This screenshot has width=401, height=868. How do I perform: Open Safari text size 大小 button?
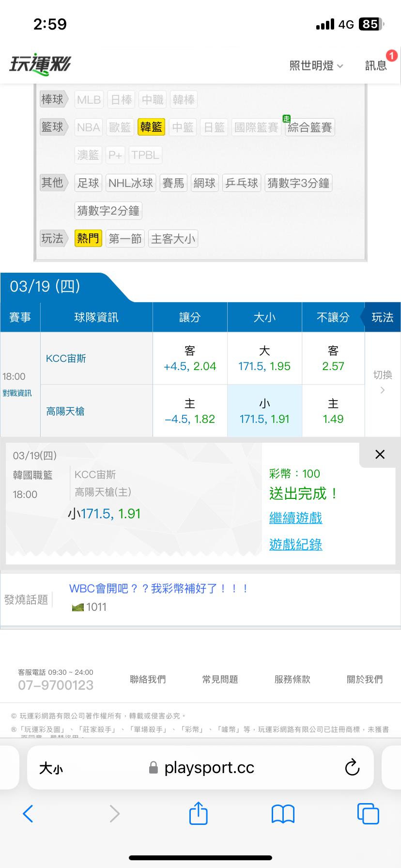[51, 768]
